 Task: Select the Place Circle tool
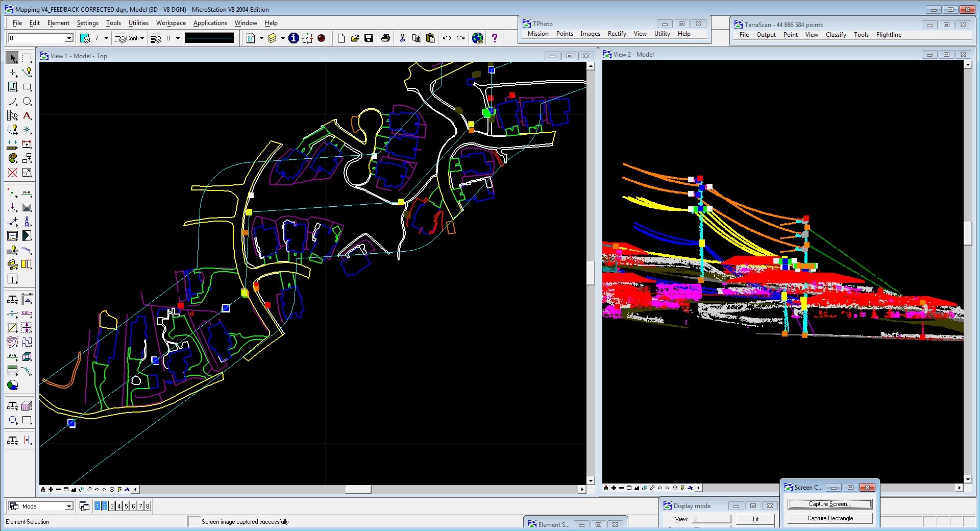27,102
